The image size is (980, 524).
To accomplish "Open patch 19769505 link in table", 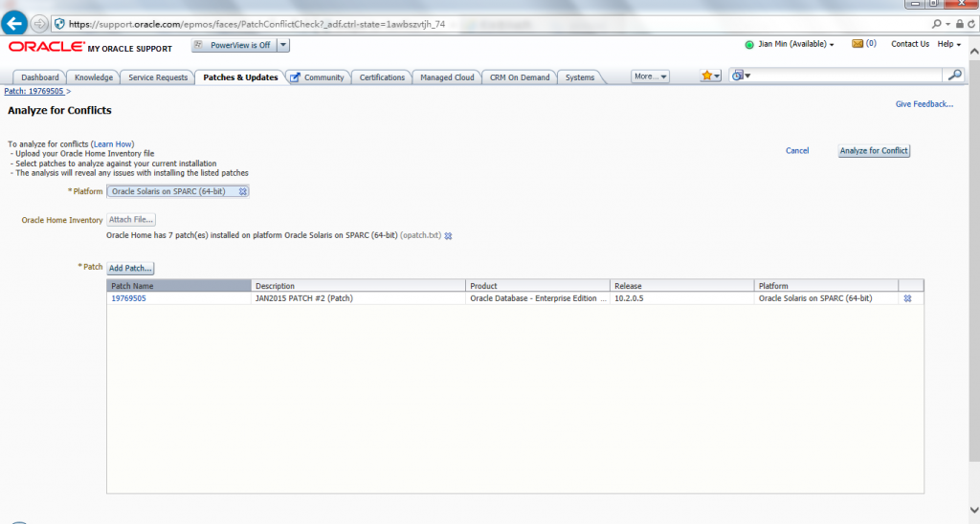I will 129,298.
